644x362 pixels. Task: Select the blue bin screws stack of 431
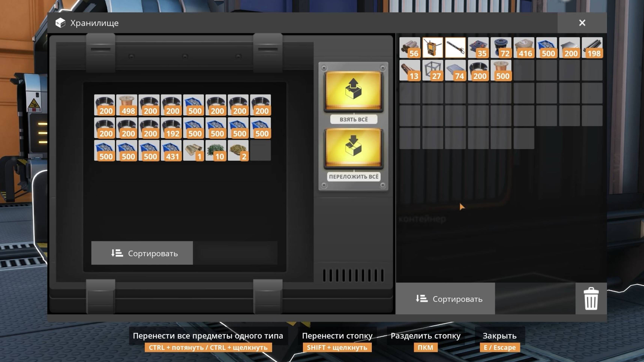click(x=171, y=150)
